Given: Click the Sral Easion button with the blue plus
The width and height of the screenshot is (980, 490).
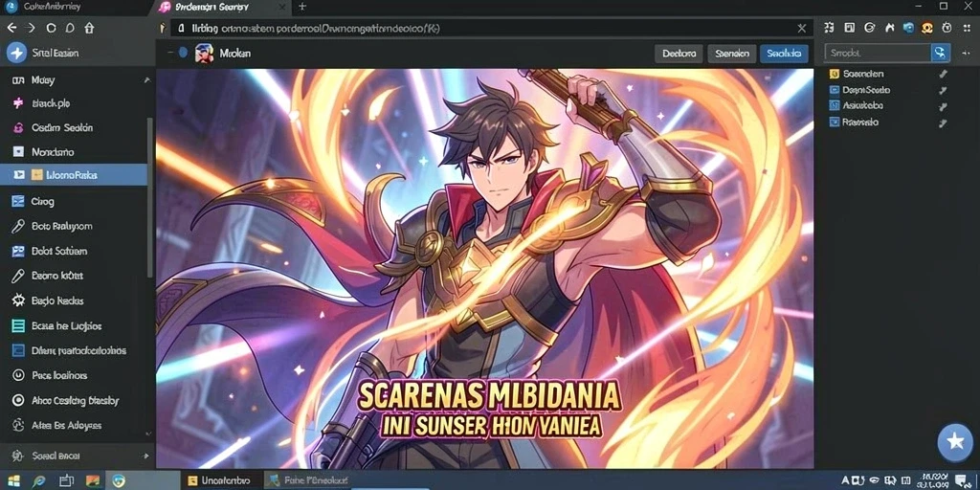Looking at the screenshot, I should 44,54.
